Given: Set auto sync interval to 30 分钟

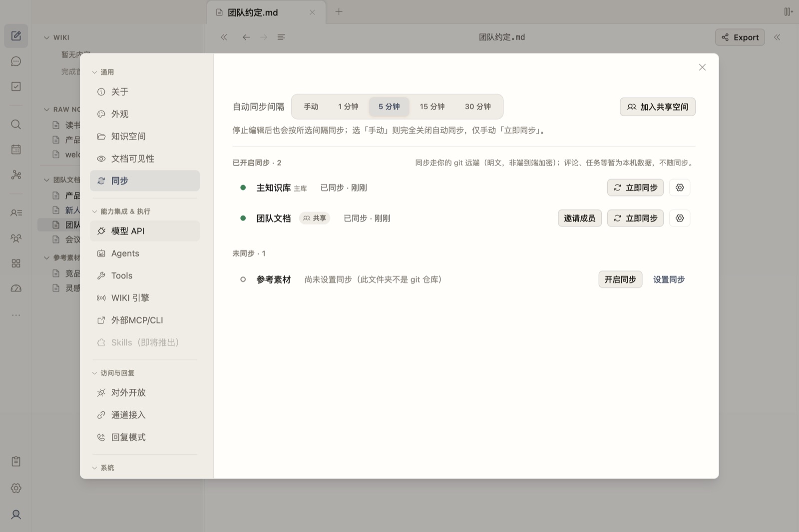Looking at the screenshot, I should tap(478, 107).
